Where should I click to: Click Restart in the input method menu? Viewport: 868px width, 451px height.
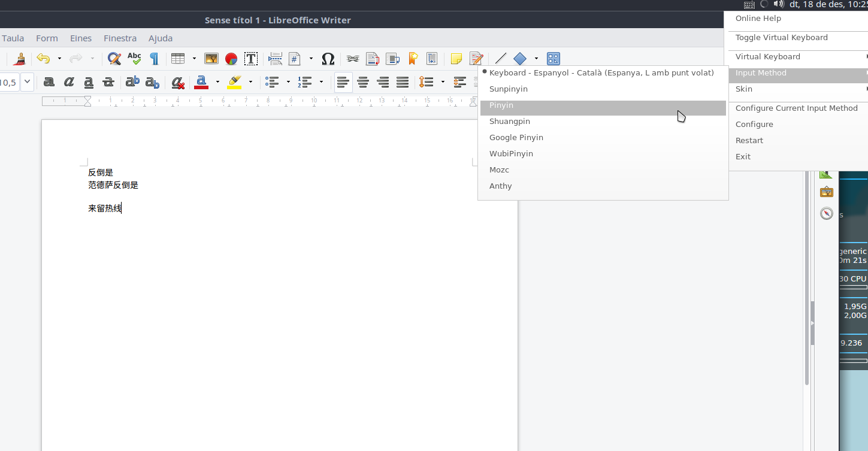point(749,141)
